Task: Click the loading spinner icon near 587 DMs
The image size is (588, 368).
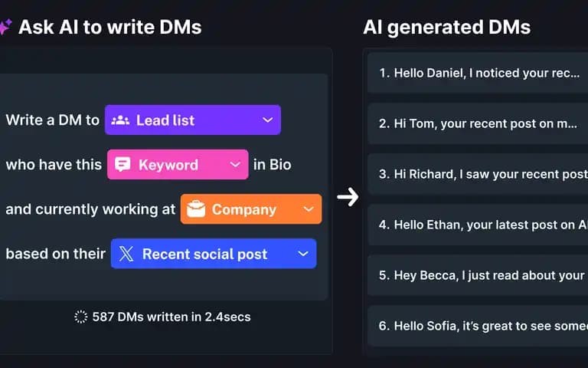Action: 80,317
